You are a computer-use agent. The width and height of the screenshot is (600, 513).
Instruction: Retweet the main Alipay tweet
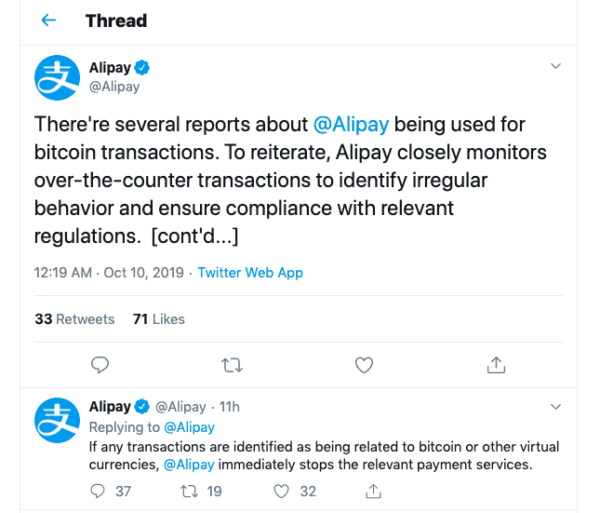coord(232,364)
